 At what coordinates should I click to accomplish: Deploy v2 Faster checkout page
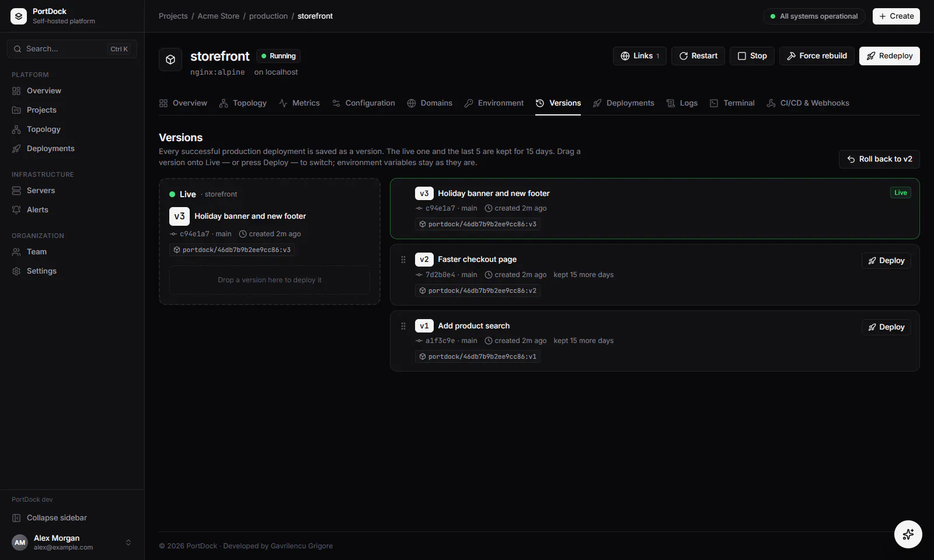[x=886, y=261]
